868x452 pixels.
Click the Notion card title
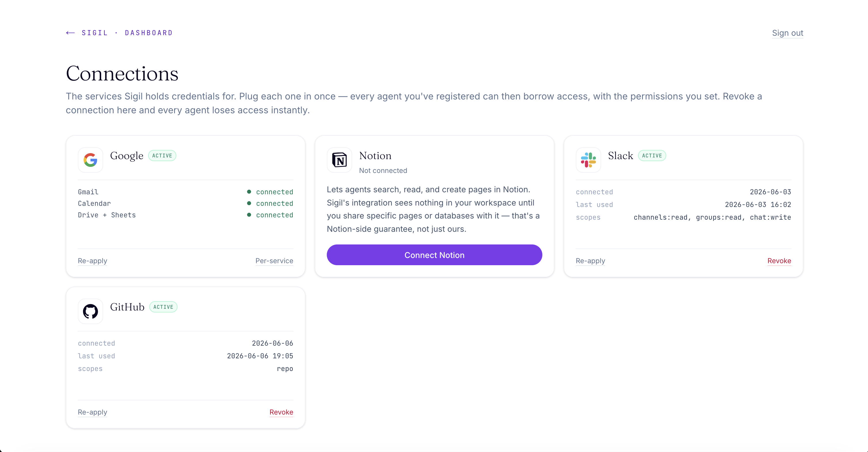pyautogui.click(x=375, y=156)
